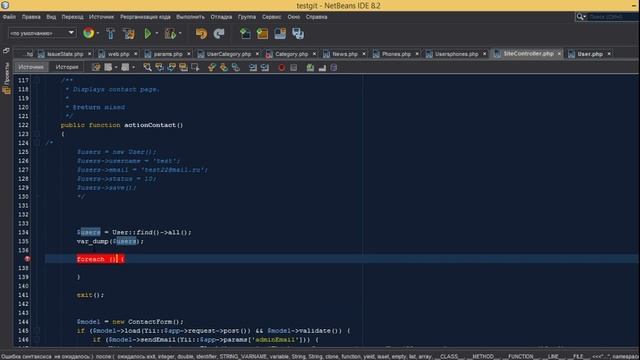This screenshot has height=360, width=640.
Task: Switch to the web.php tab
Action: pyautogui.click(x=118, y=54)
